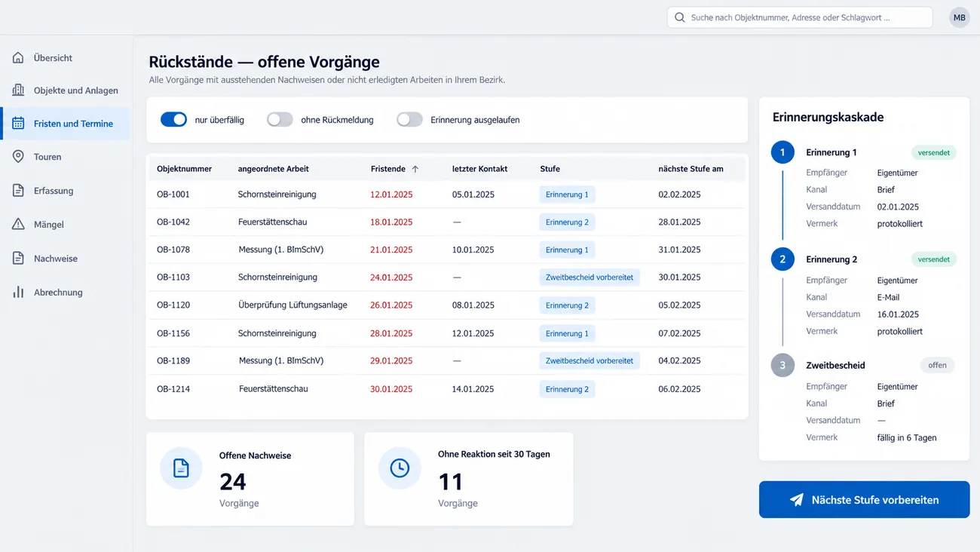Click the Abrechnung bar chart icon
980x552 pixels.
[x=18, y=292]
